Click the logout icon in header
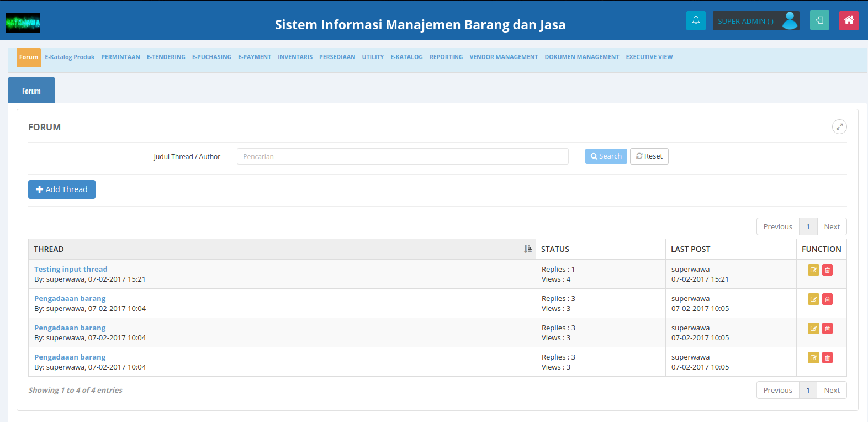Viewport: 868px width, 422px height. tap(819, 21)
